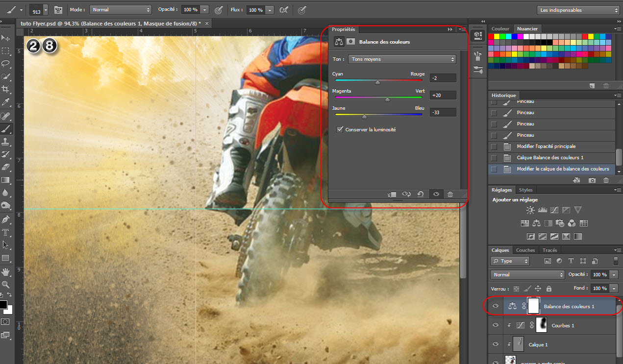
Task: Click the Magenta-Vert value field
Action: tap(443, 96)
